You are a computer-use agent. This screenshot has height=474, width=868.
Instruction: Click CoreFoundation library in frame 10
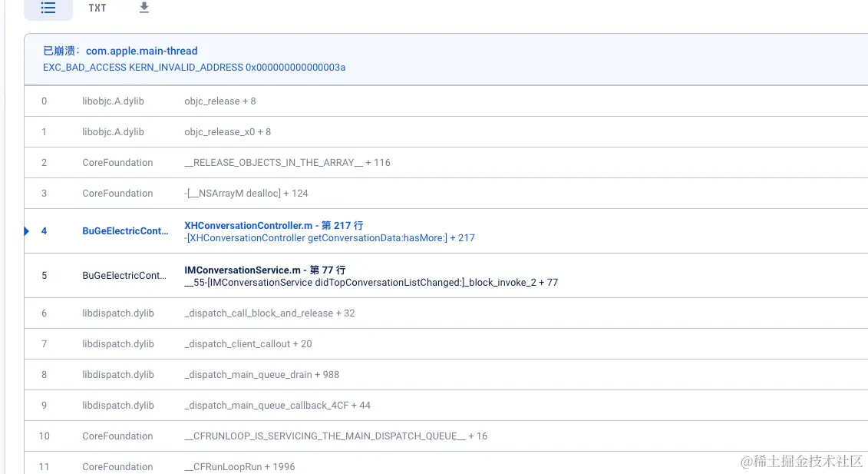pos(117,436)
